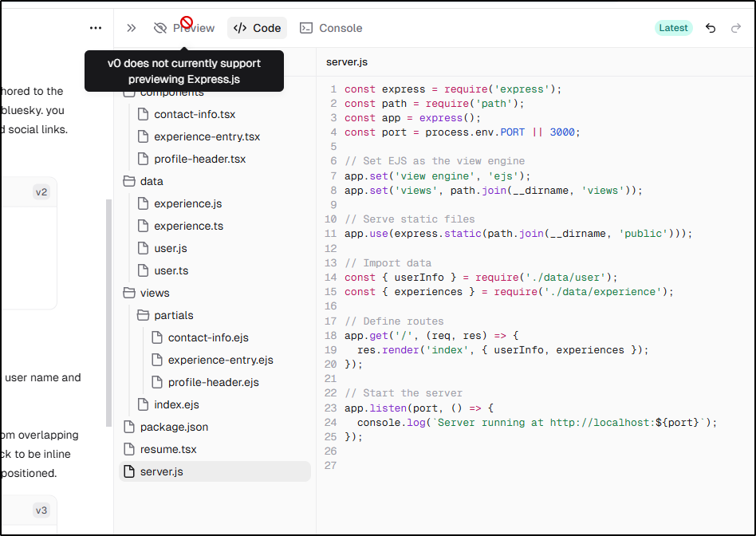The image size is (756, 536).
Task: Collapse the data folder
Action: (x=152, y=181)
